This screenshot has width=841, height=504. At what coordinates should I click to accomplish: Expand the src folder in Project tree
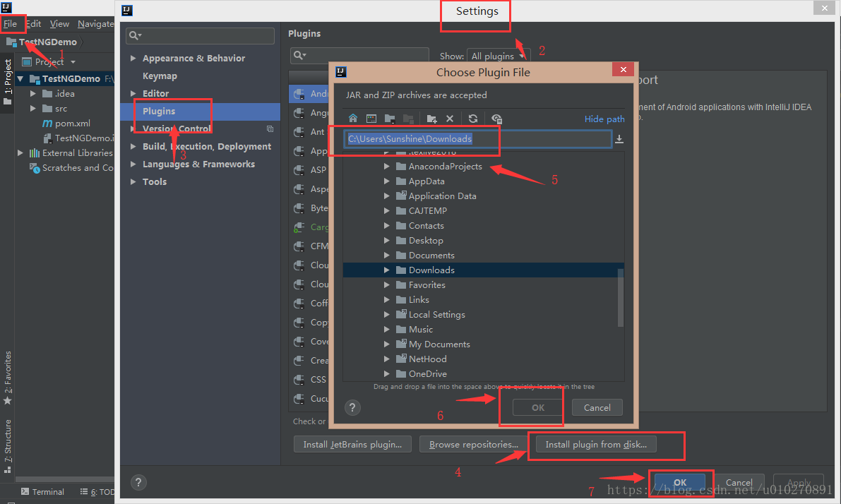tap(32, 108)
